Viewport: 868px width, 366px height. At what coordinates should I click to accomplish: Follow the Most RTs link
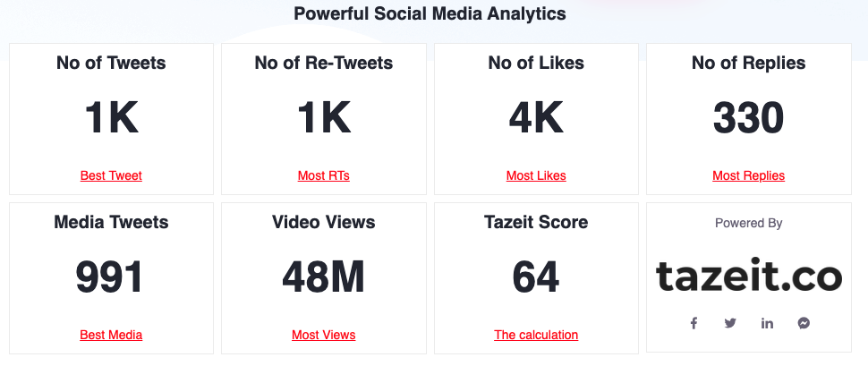click(x=324, y=175)
